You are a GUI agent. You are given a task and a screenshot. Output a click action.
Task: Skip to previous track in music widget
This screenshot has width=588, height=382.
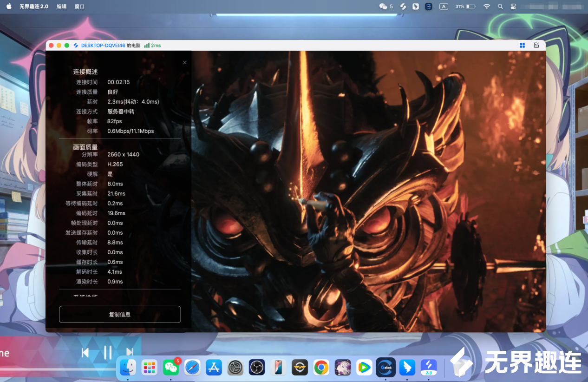[85, 353]
